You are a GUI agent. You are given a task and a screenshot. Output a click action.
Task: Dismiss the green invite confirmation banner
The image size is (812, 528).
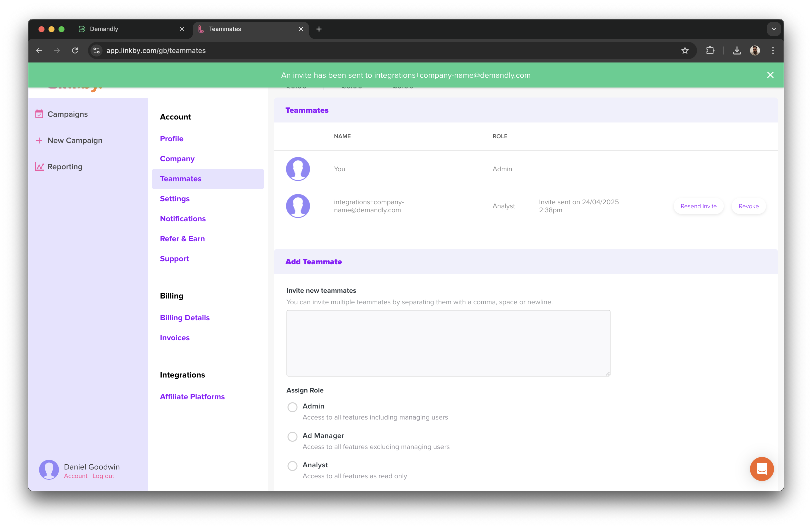pyautogui.click(x=770, y=75)
